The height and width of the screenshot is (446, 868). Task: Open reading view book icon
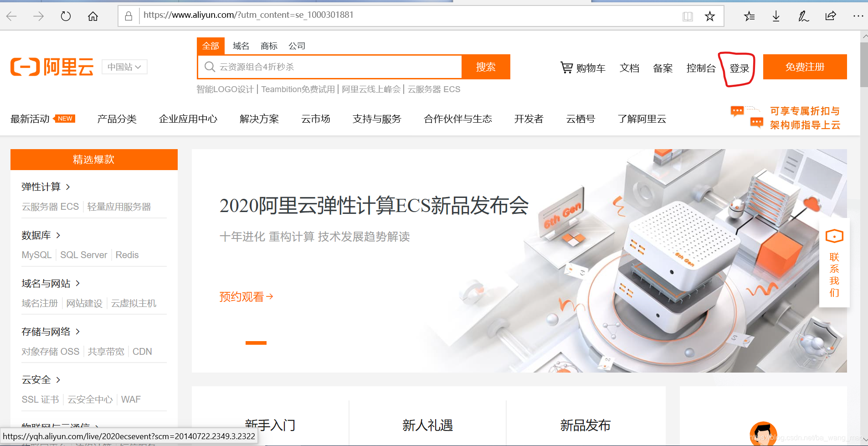pyautogui.click(x=688, y=16)
